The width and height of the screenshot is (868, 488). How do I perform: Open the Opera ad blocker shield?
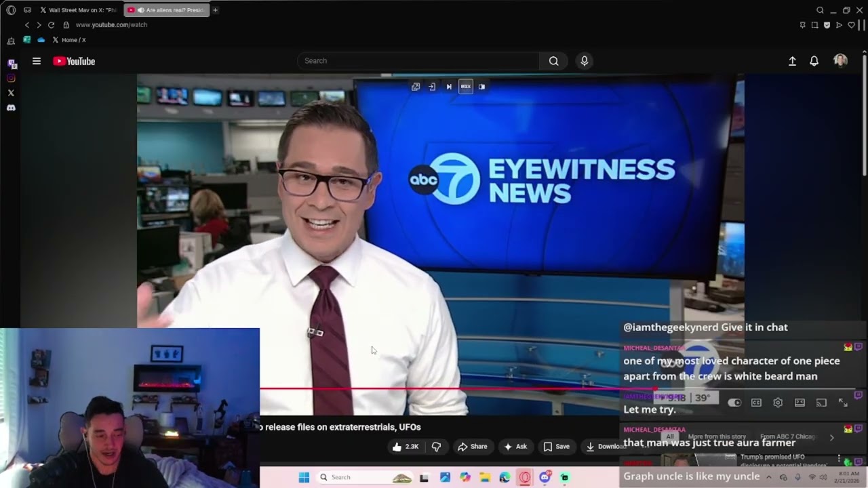click(x=827, y=25)
